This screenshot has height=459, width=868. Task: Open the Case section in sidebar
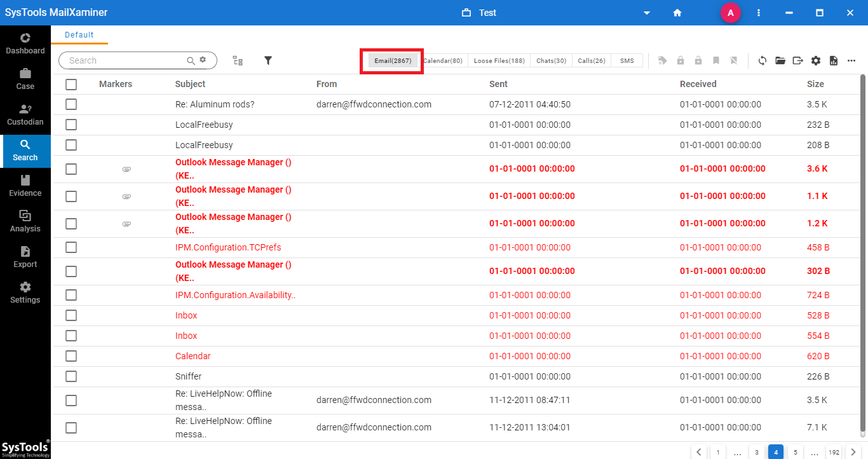[25, 79]
